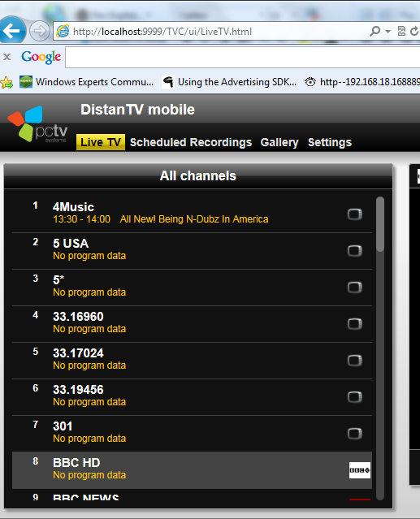Click the Internet Explorer page icon in address bar
This screenshot has height=519, width=420.
[x=63, y=31]
